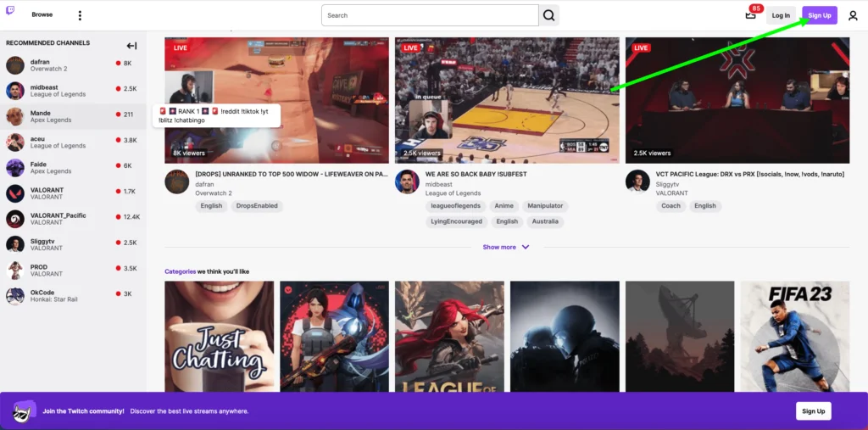Open the three-dot more menu
868x430 pixels.
(x=80, y=15)
